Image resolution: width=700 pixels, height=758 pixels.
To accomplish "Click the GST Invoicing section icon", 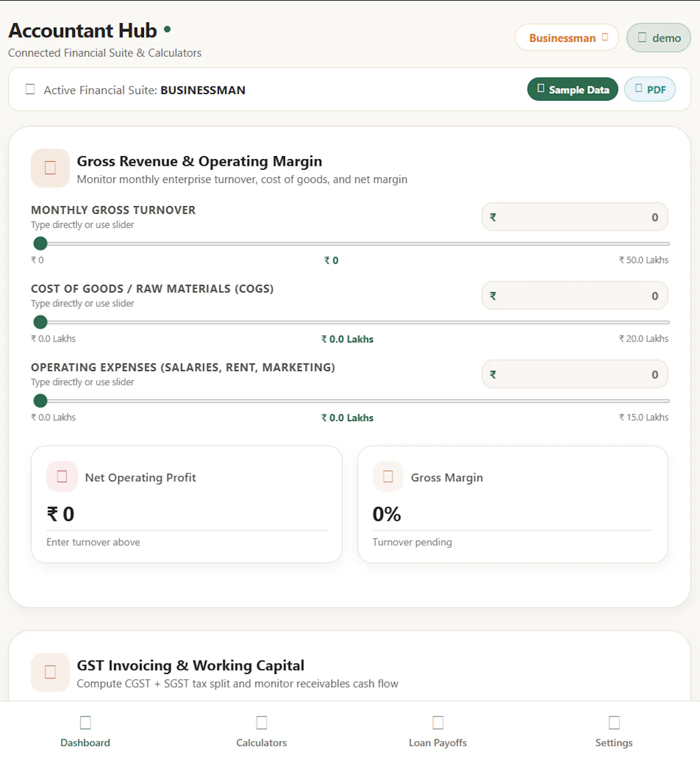I will click(50, 672).
